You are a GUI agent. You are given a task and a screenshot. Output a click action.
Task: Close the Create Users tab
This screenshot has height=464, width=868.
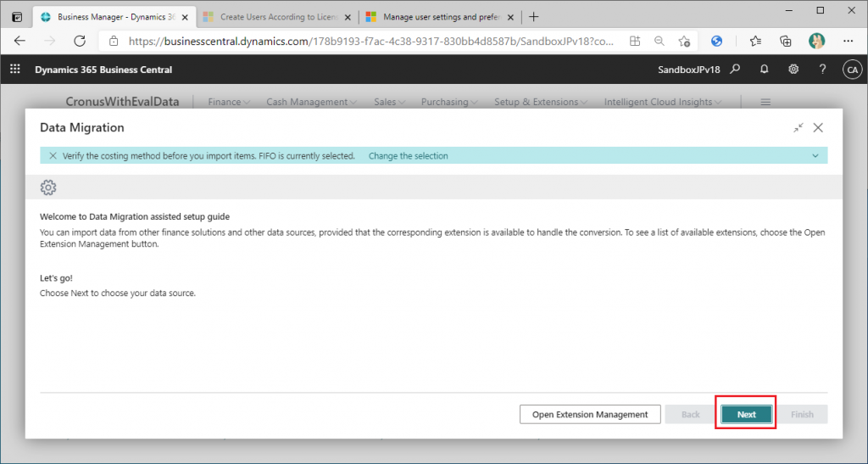coord(348,17)
